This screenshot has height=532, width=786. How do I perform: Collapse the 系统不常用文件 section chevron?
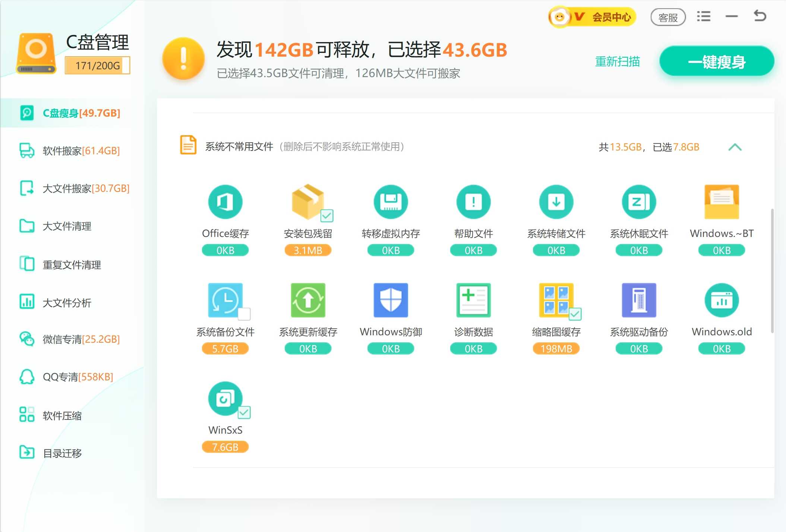coord(735,147)
